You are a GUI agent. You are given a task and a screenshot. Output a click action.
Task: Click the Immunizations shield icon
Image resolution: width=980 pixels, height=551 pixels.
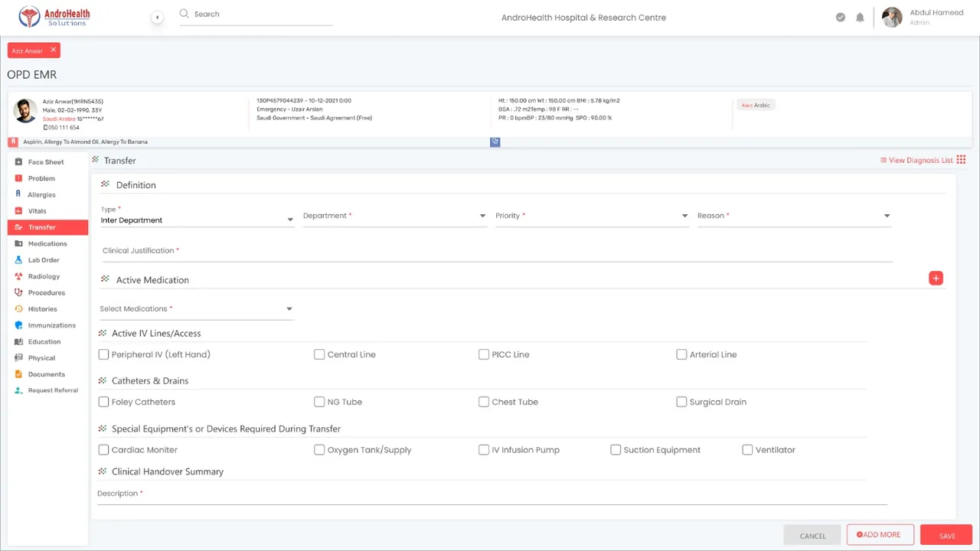click(19, 325)
